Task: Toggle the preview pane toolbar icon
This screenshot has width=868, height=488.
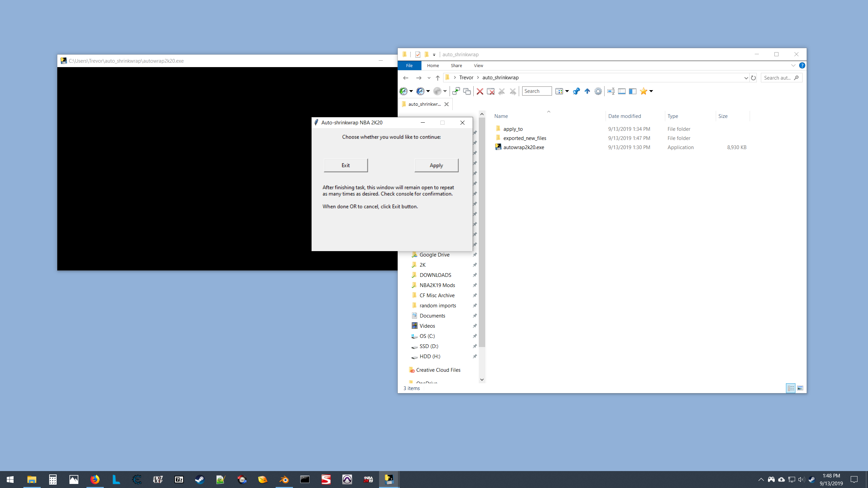Action: 622,91
